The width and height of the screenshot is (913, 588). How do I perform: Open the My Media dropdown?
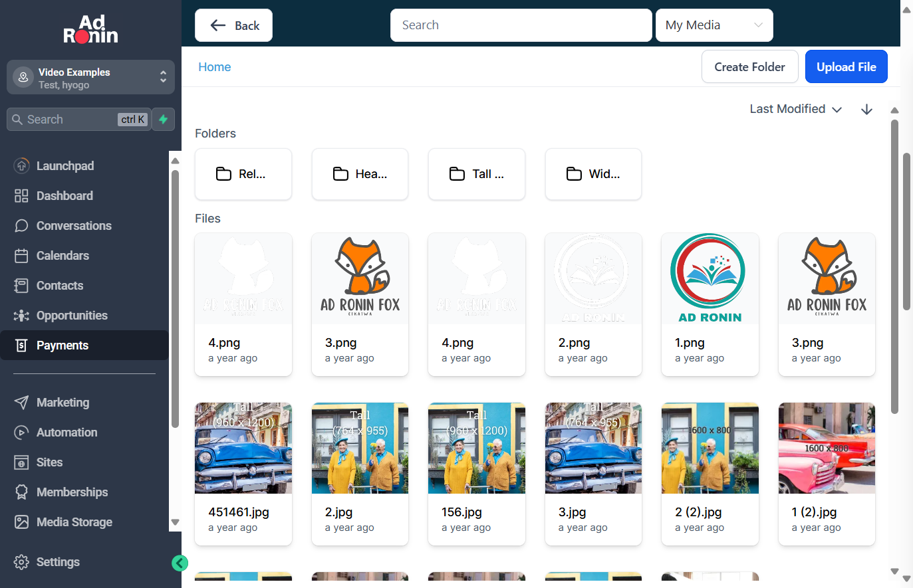coord(714,25)
